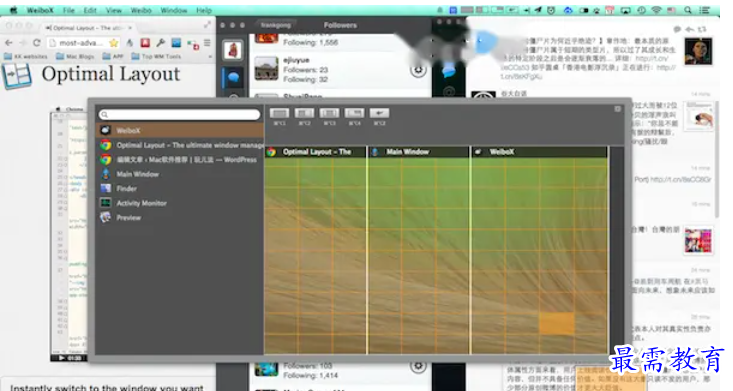Choose the third layout preset icon
This screenshot has height=391, width=733.
pyautogui.click(x=329, y=113)
